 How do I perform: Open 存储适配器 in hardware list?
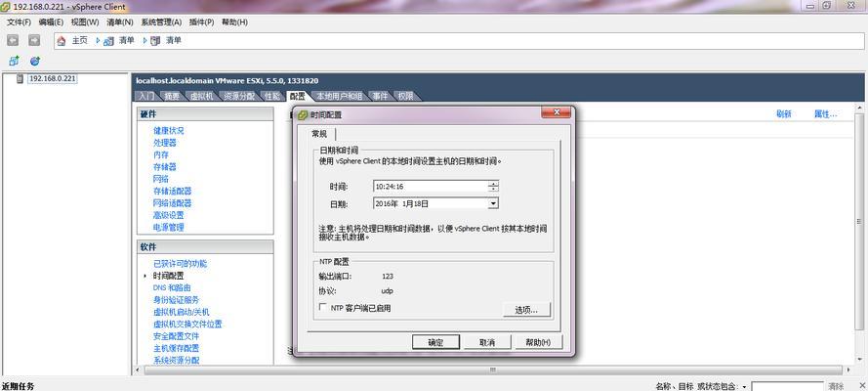173,191
